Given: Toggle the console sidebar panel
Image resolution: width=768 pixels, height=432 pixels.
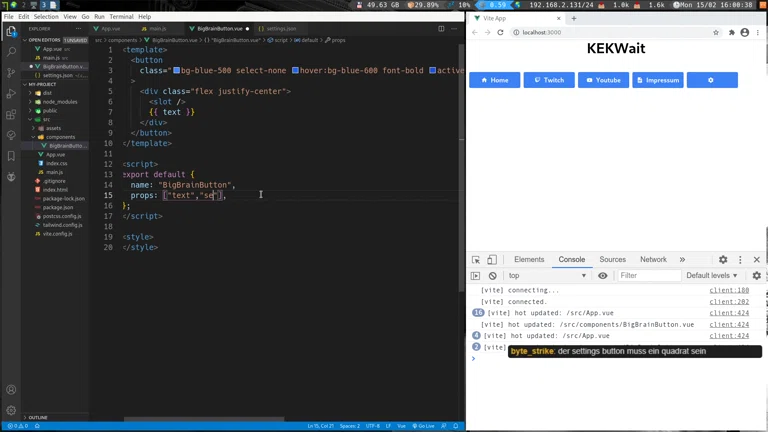Looking at the screenshot, I should pos(475,276).
